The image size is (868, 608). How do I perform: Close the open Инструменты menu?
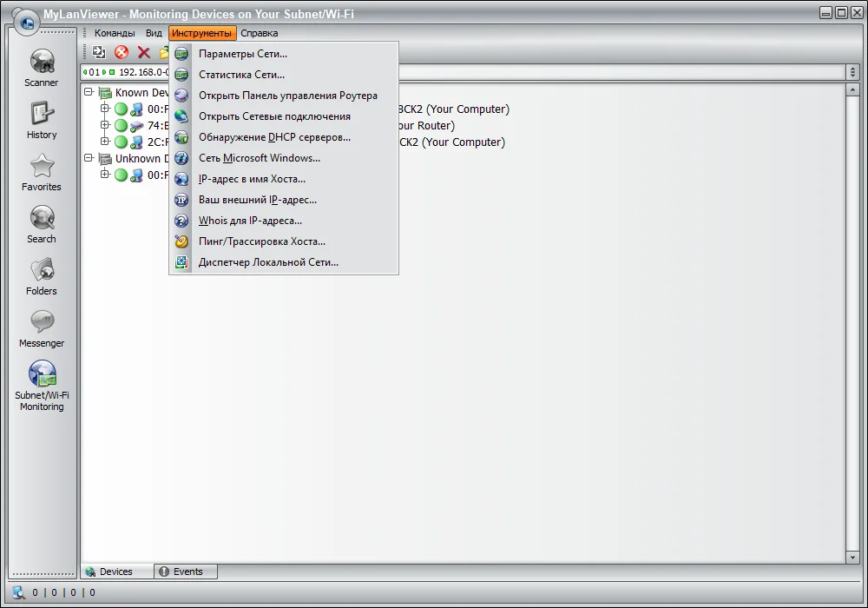coord(202,33)
